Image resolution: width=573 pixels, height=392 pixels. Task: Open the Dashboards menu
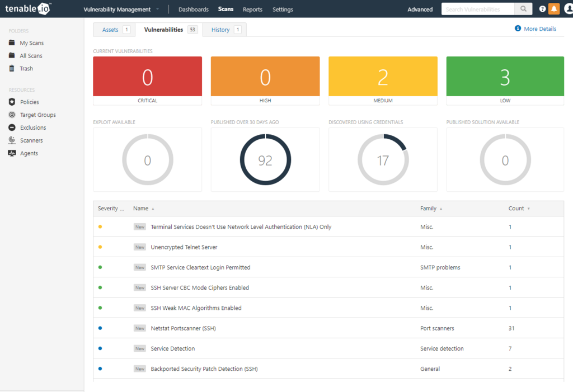click(193, 9)
